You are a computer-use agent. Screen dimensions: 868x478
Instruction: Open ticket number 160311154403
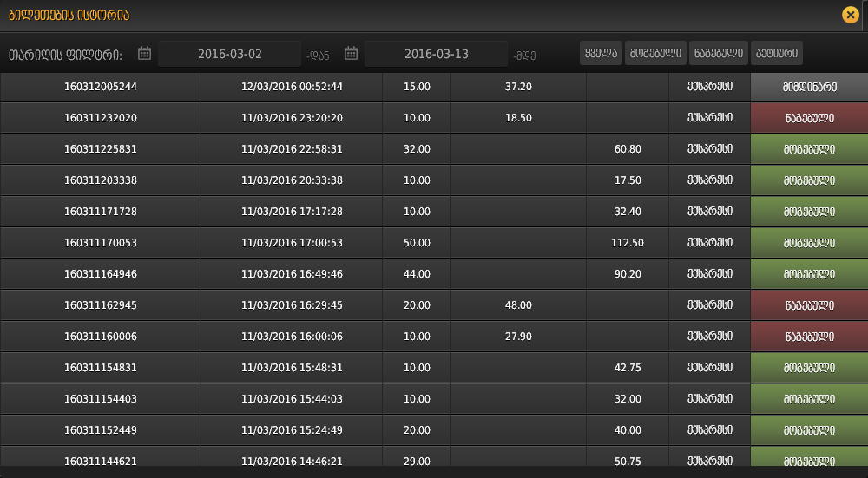coord(101,399)
